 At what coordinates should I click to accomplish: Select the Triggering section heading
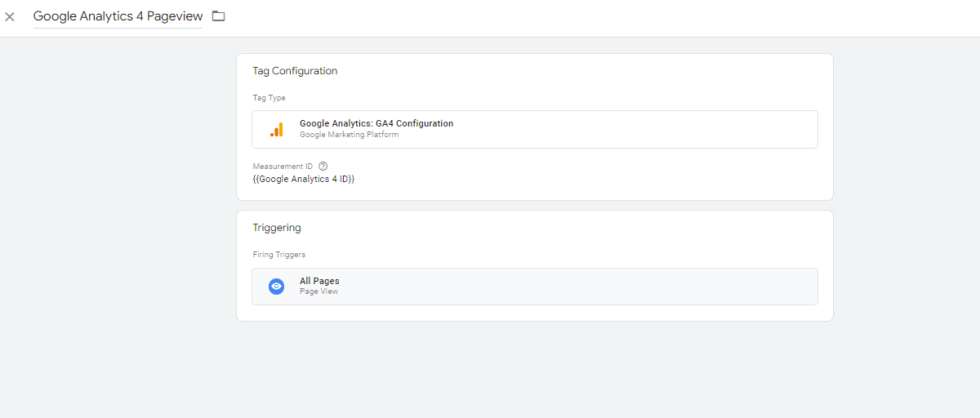[277, 228]
